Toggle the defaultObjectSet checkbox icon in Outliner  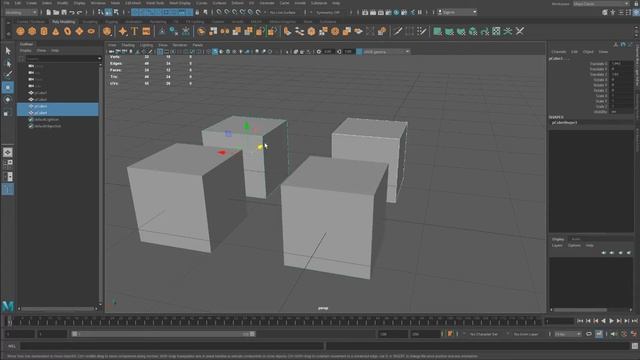(x=31, y=126)
